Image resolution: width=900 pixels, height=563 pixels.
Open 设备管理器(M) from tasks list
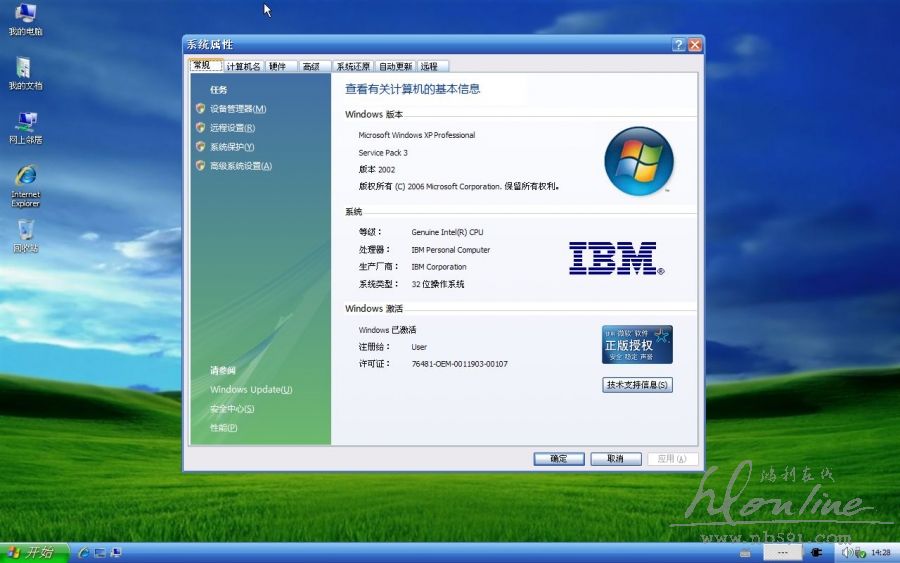[238, 109]
